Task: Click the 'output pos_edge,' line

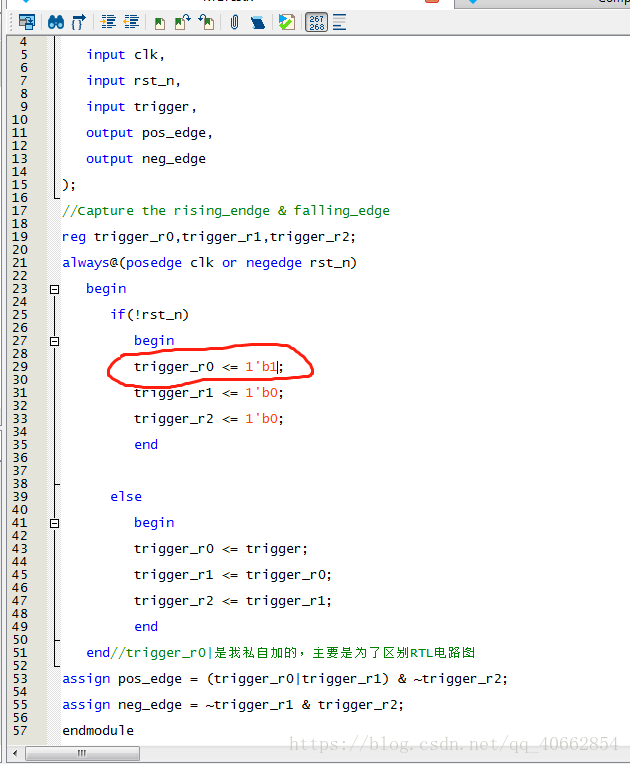Action: [x=149, y=133]
